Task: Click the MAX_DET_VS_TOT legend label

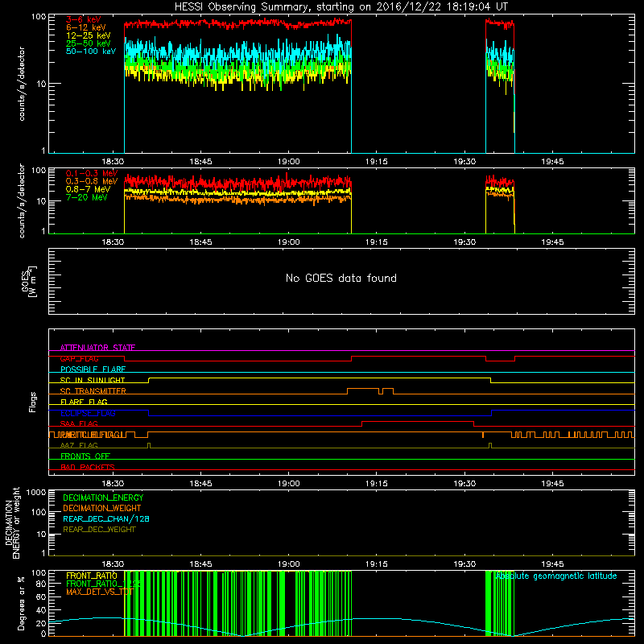Action: (x=100, y=592)
